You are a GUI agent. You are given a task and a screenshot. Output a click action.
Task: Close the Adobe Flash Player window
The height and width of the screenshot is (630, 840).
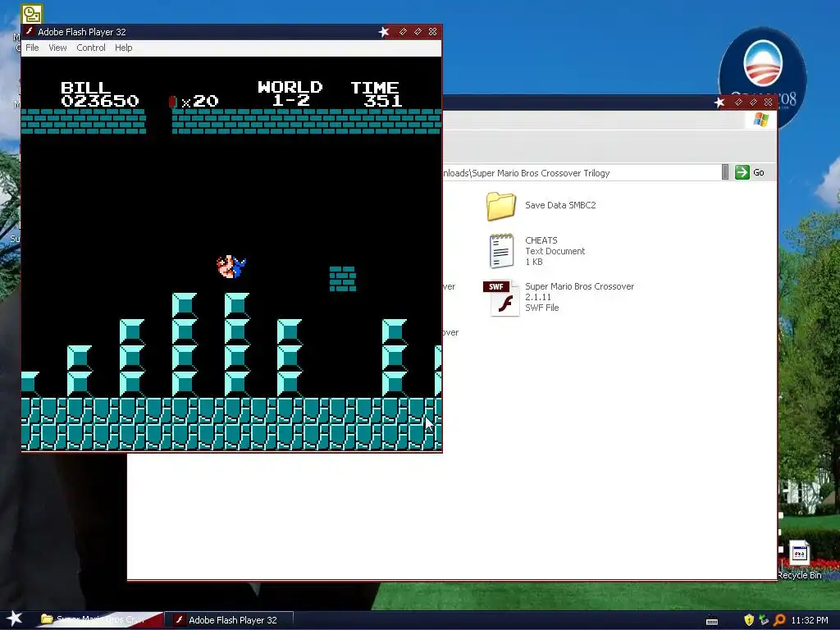pyautogui.click(x=432, y=32)
